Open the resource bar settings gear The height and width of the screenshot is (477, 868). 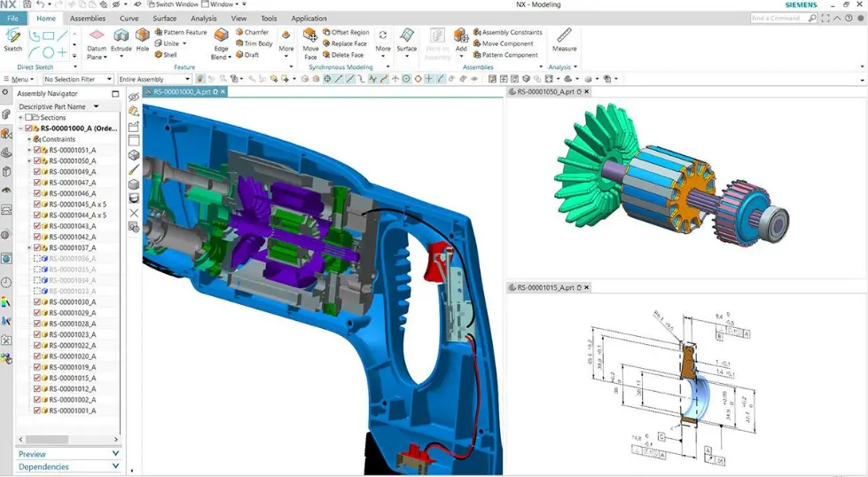[x=5, y=92]
